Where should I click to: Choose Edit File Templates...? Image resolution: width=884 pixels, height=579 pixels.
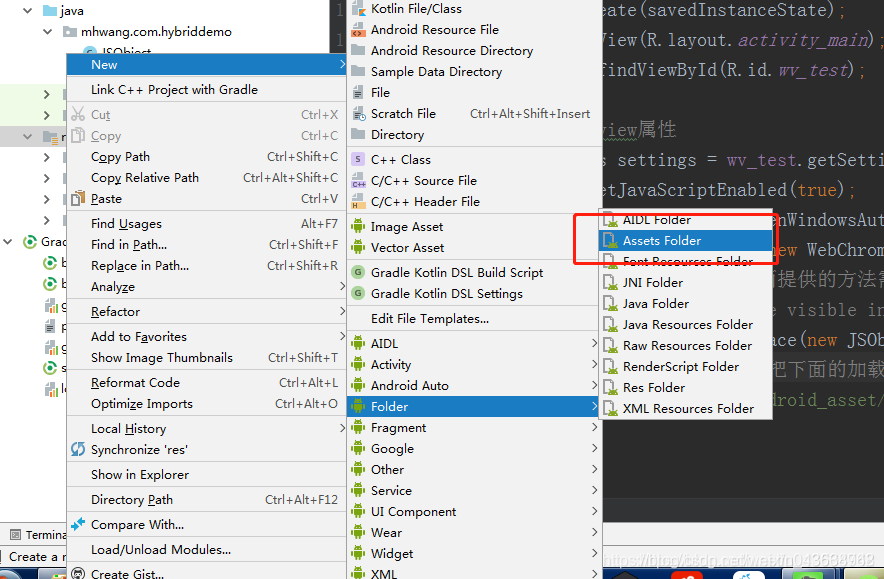[x=474, y=319]
